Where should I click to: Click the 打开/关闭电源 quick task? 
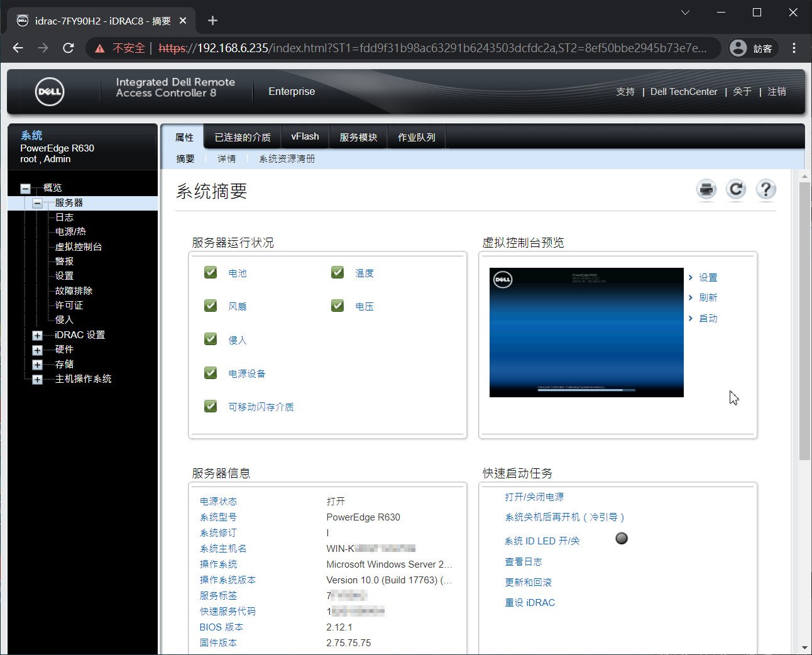click(534, 497)
